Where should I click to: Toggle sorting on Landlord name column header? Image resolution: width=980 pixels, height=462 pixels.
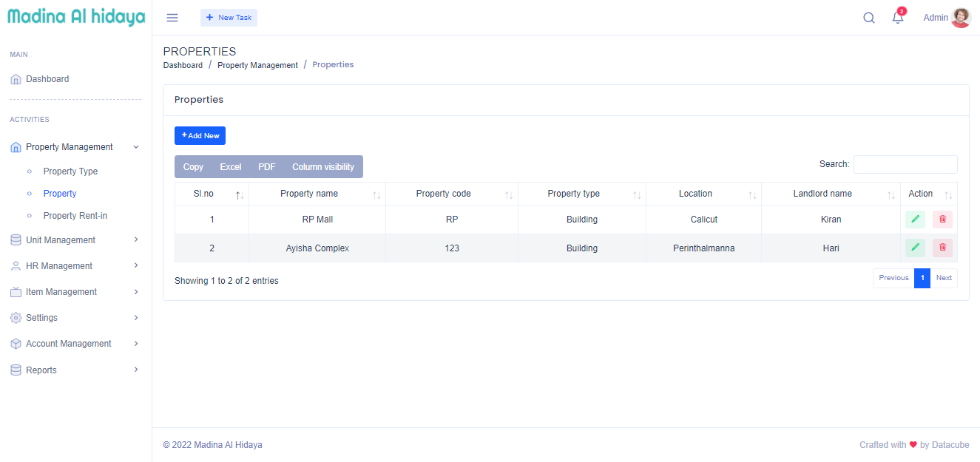(x=822, y=194)
